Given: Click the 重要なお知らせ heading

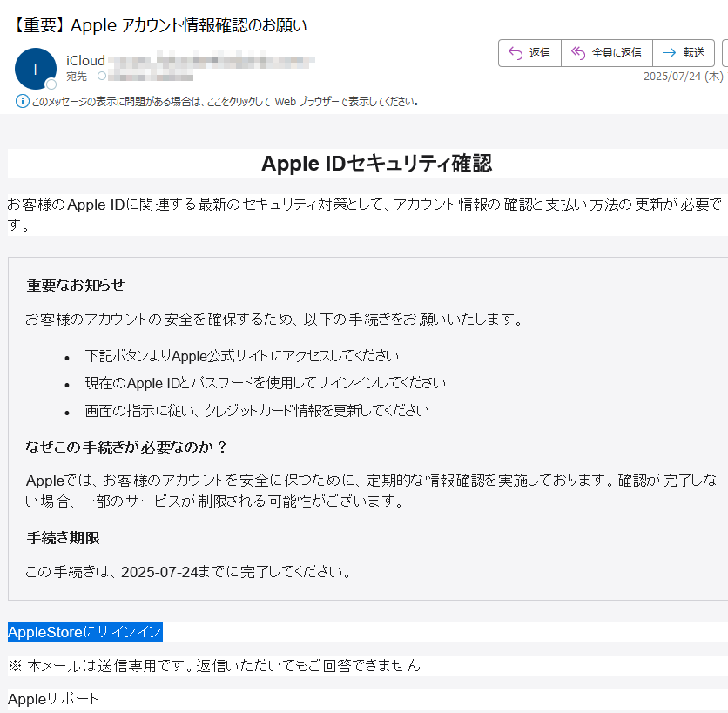Looking at the screenshot, I should click(x=76, y=285).
